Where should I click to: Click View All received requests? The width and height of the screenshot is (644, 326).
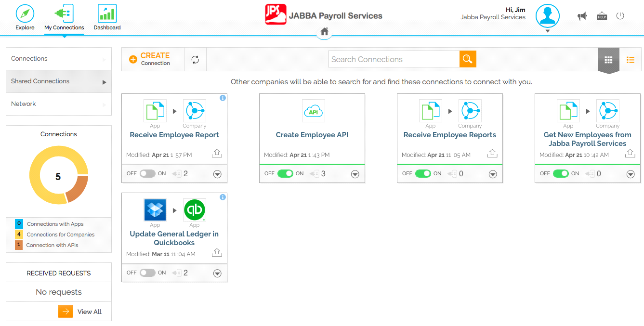(x=80, y=312)
